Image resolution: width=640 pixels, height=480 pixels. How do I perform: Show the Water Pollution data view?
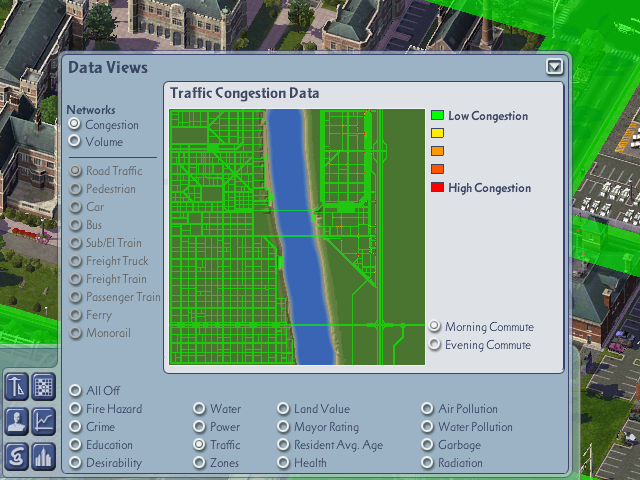click(x=427, y=427)
